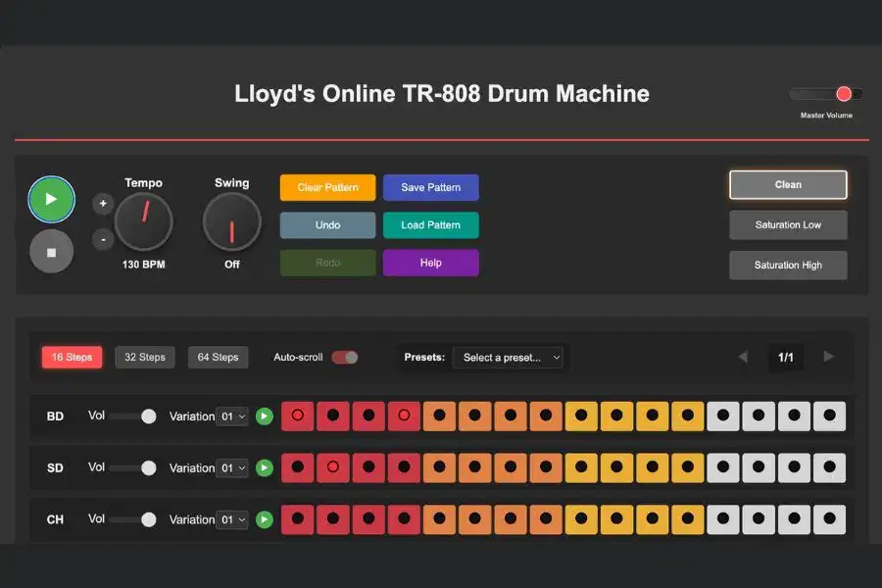Go to previous pattern page arrow
The height and width of the screenshot is (588, 882).
(x=743, y=357)
